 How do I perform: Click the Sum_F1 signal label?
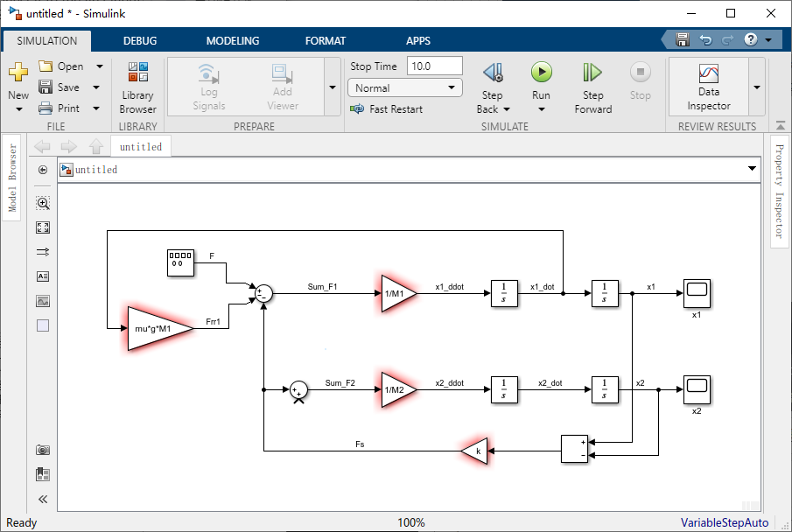[x=322, y=286]
